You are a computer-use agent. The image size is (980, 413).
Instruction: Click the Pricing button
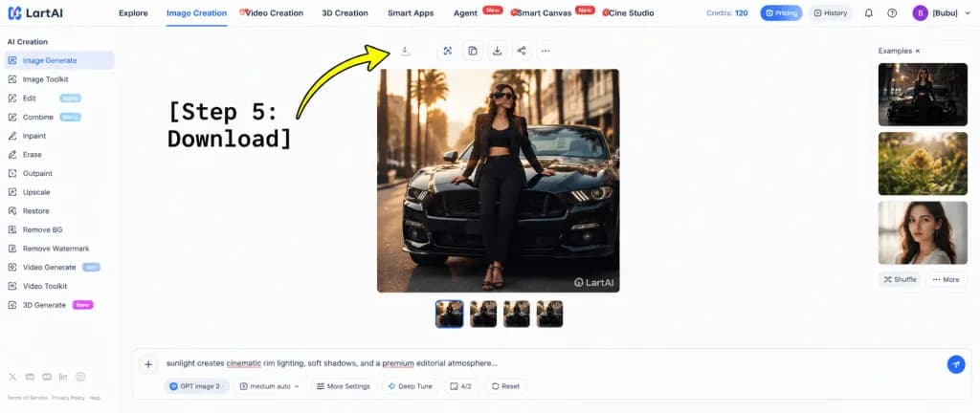click(x=781, y=13)
